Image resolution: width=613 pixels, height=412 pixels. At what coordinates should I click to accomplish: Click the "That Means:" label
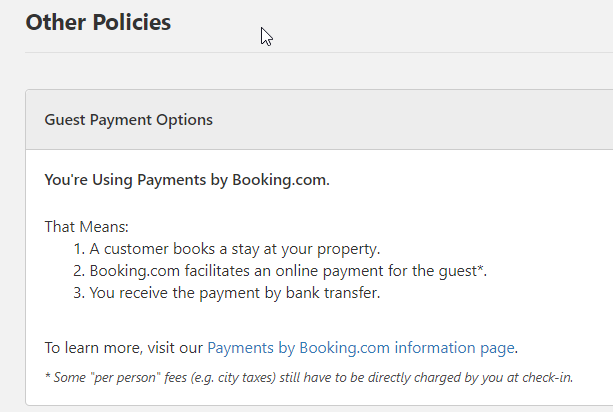(80, 227)
